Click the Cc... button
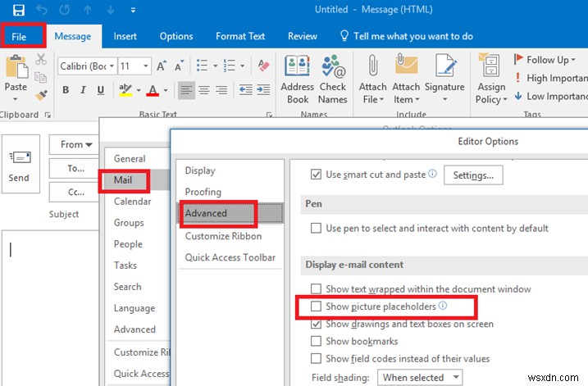This screenshot has height=386, width=588. click(x=75, y=192)
